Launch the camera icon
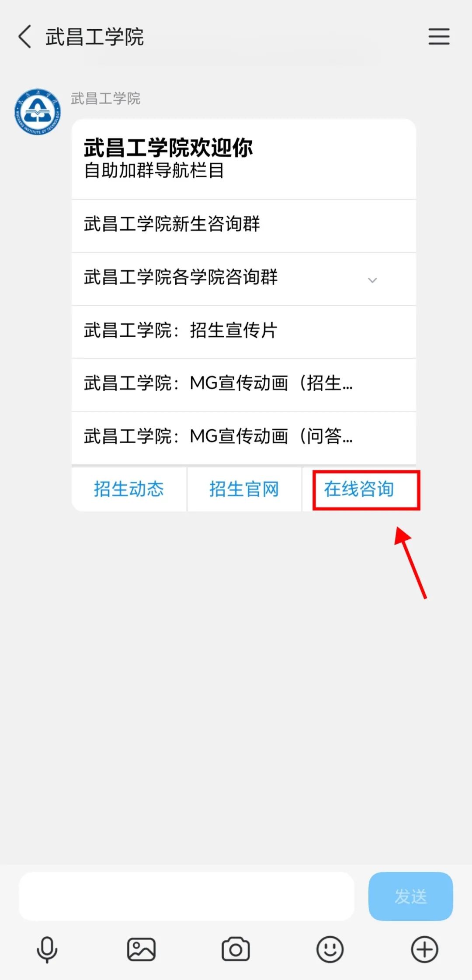This screenshot has width=472, height=980. (236, 949)
